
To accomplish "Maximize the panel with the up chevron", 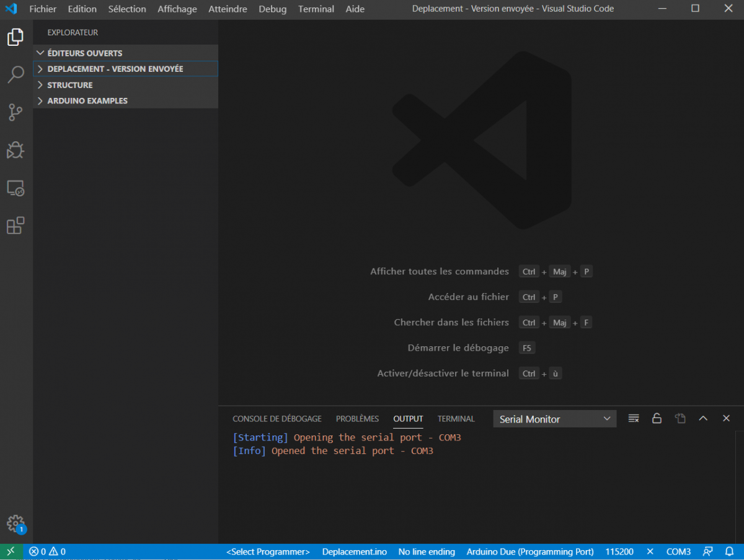I will tap(703, 419).
